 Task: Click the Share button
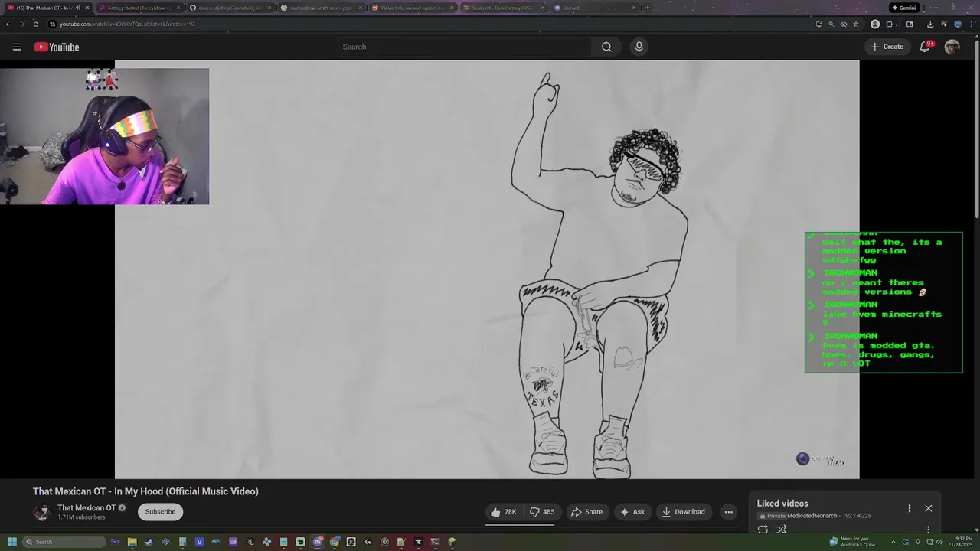(586, 512)
